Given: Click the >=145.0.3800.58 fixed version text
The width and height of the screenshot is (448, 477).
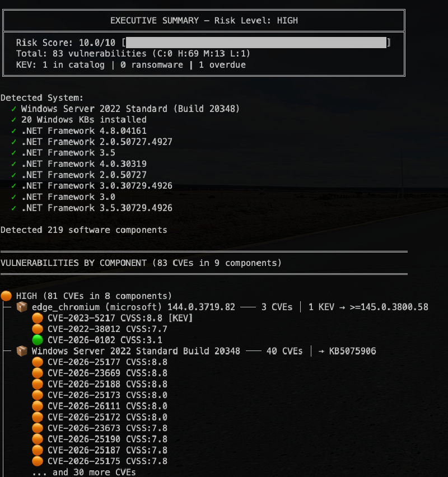Looking at the screenshot, I should pos(389,307).
